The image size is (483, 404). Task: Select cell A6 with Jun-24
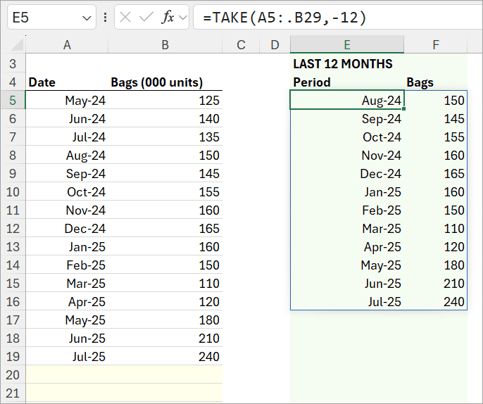coord(67,119)
